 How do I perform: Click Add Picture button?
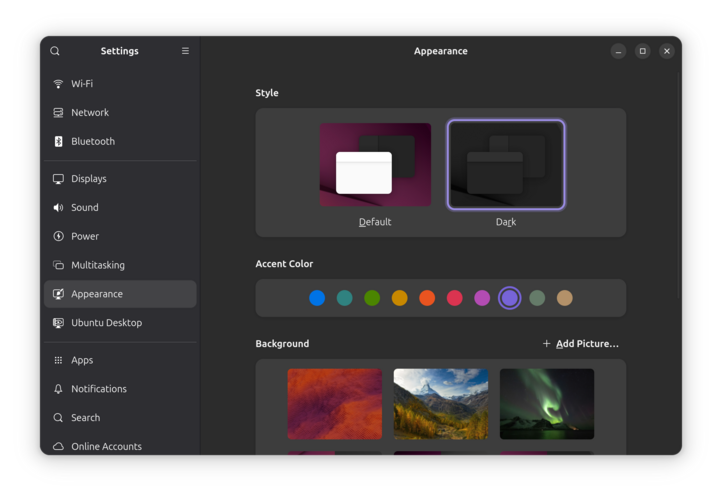pyautogui.click(x=580, y=344)
